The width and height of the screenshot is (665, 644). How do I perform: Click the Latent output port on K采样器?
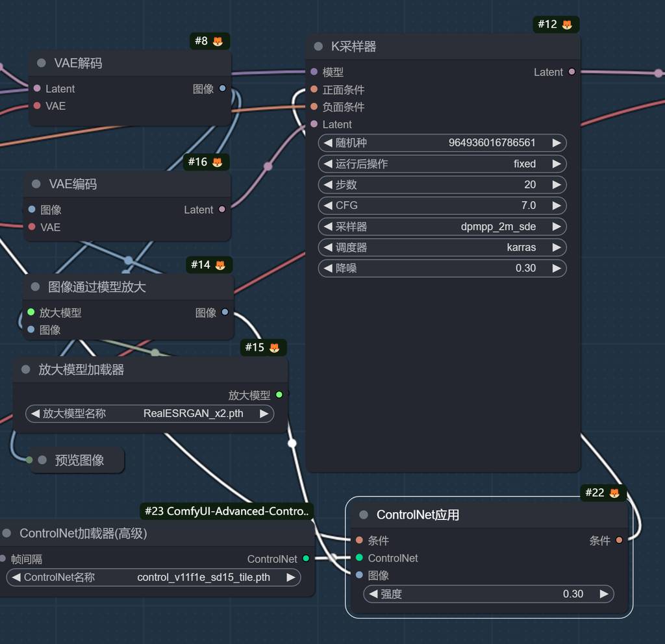tap(571, 72)
